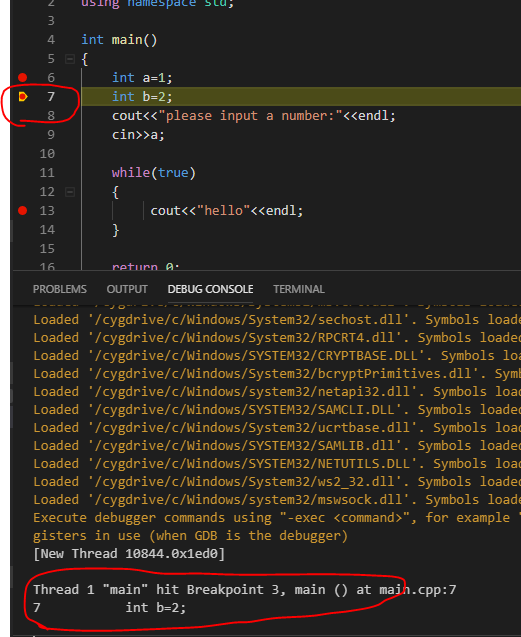The height and width of the screenshot is (637, 521).
Task: Click the 'int main()' code line
Action: point(119,40)
